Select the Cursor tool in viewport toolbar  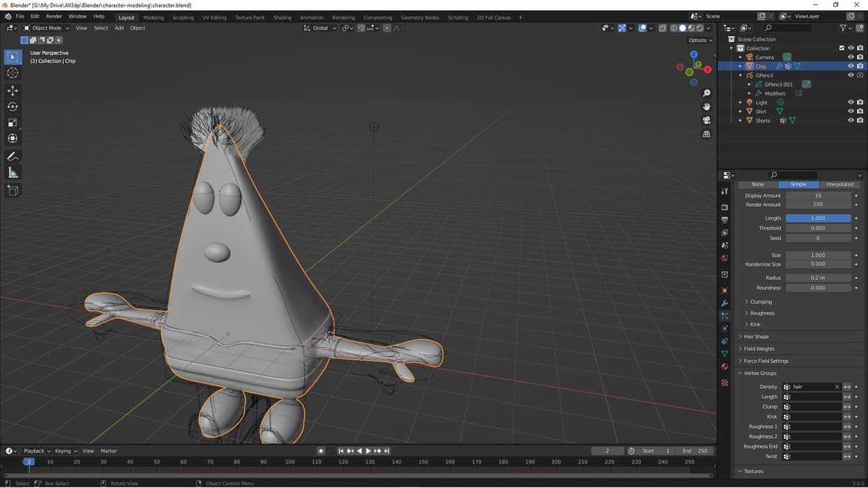(x=13, y=73)
